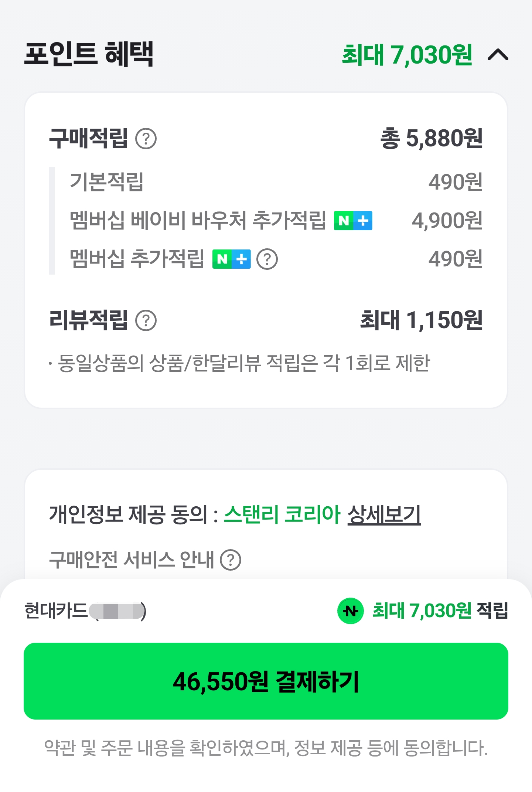
Task: Tap the 구매안전 서비스 안내 label
Action: pyautogui.click(x=132, y=560)
